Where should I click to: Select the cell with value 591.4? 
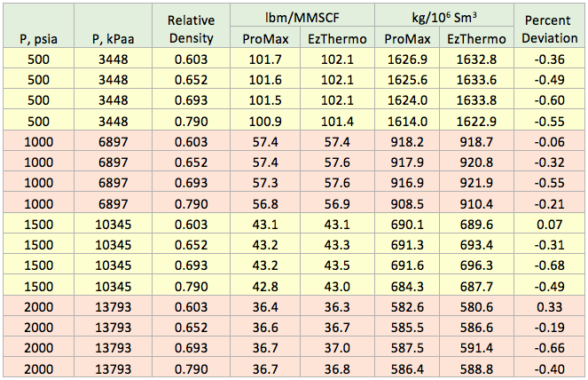(476, 347)
